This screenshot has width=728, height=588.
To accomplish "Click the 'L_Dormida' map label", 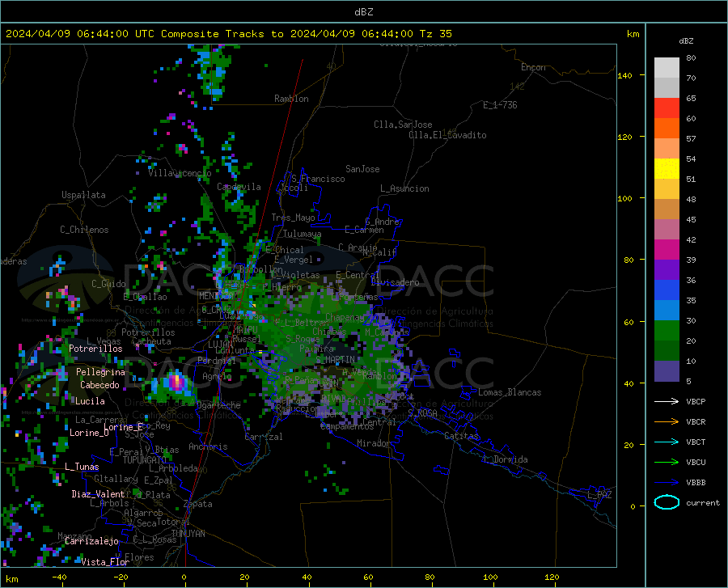I will tap(506, 459).
